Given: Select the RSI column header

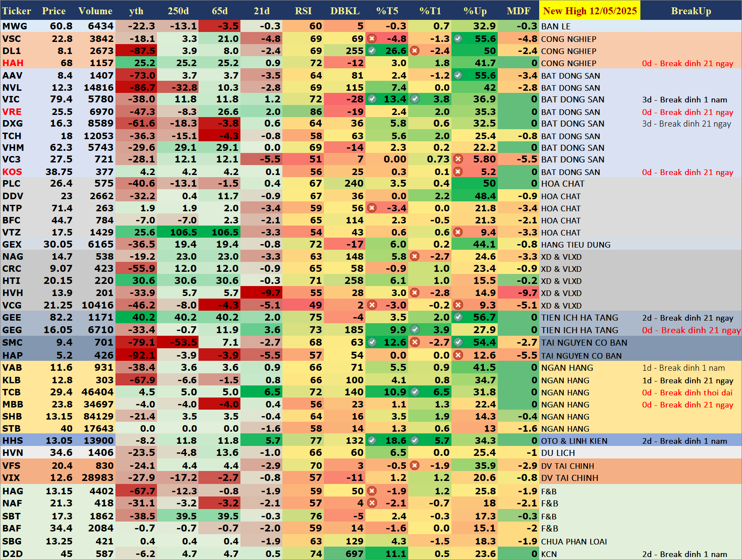Looking at the screenshot, I should tap(303, 11).
